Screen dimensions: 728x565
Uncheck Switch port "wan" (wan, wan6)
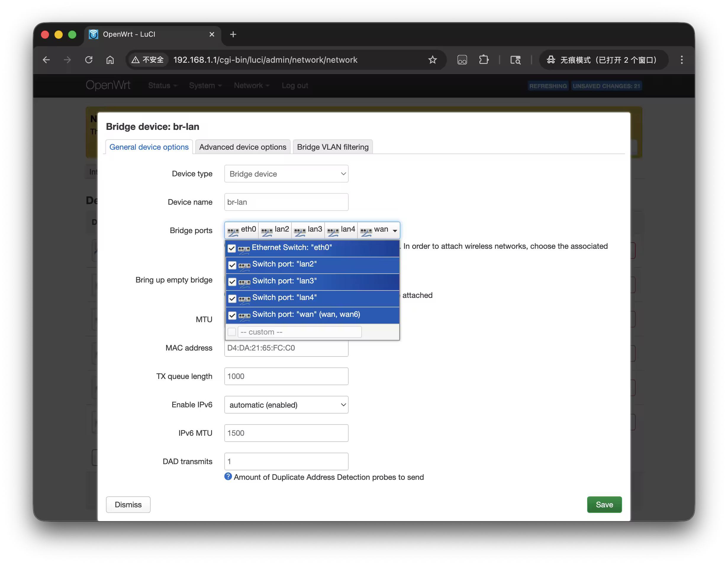(x=232, y=315)
